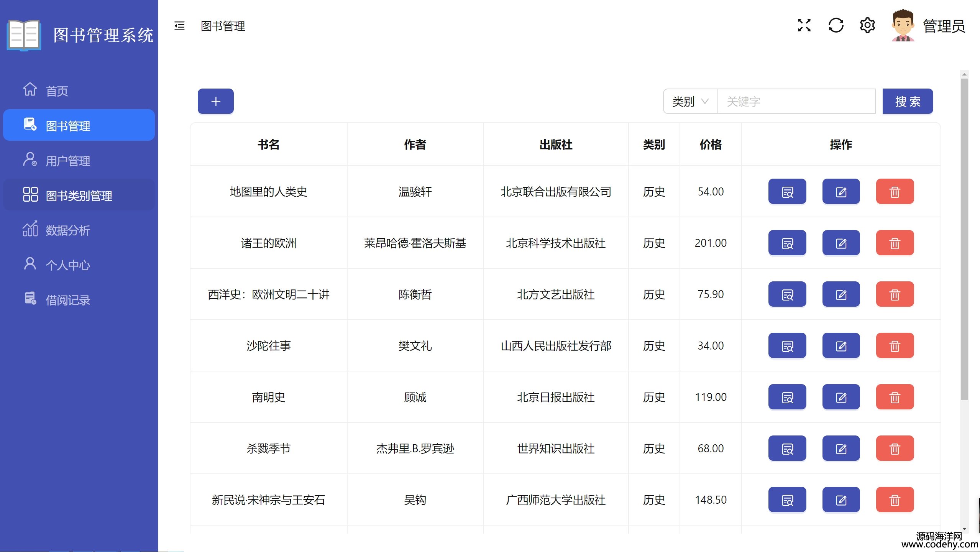Viewport: 980px width, 552px height.
Task: Click price cell 75.90
Action: click(711, 294)
